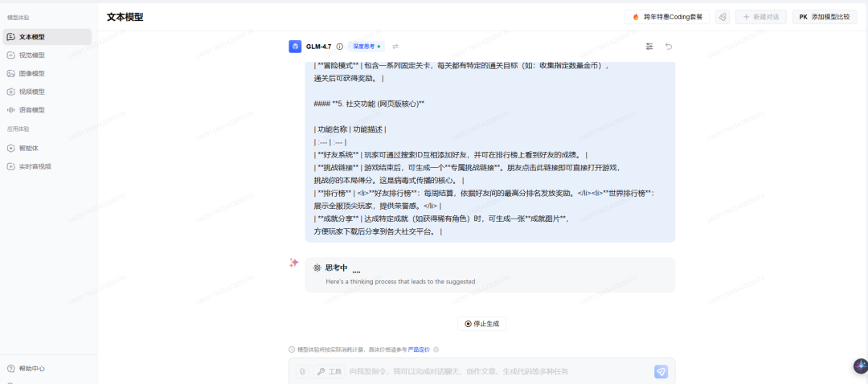
Task: Click the 帮助中心 question mark icon
Action: tap(11, 369)
